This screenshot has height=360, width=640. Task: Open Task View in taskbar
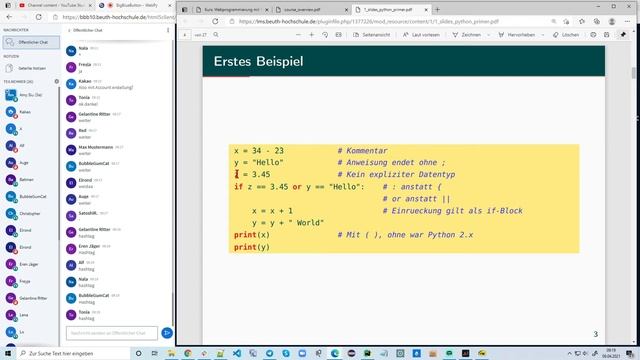(154, 353)
